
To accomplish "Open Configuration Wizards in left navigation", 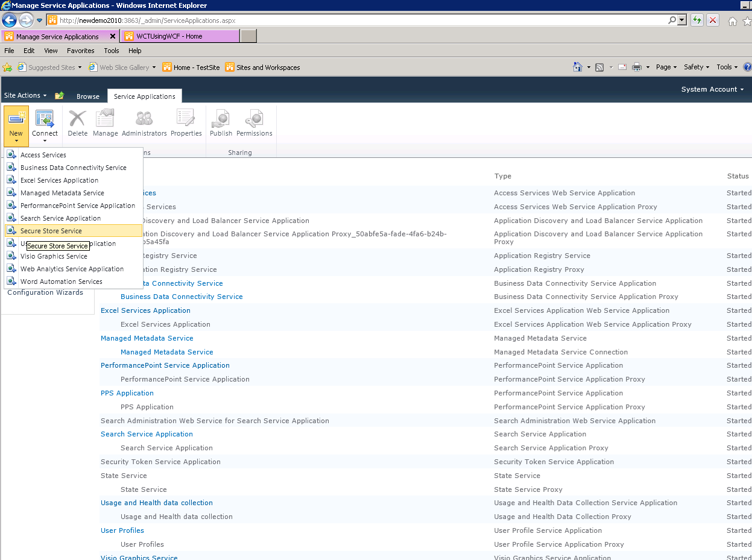I will point(45,292).
